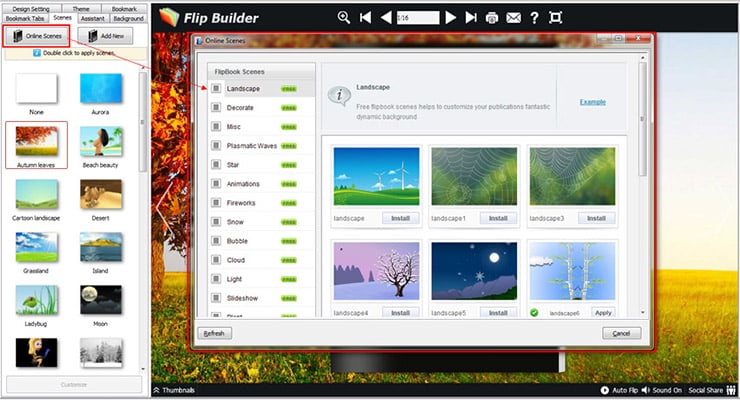This screenshot has height=400, width=740.
Task: Open the Social Share options
Action: pyautogui.click(x=710, y=391)
